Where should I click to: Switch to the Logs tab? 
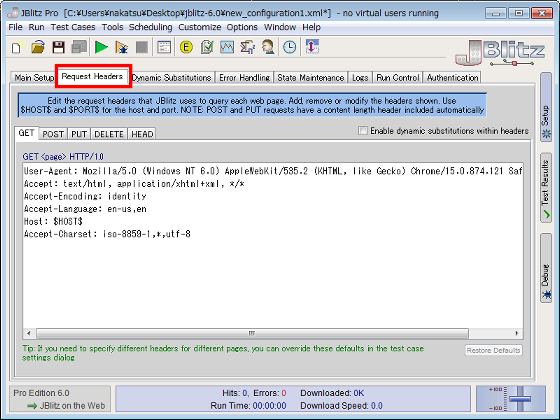(360, 78)
